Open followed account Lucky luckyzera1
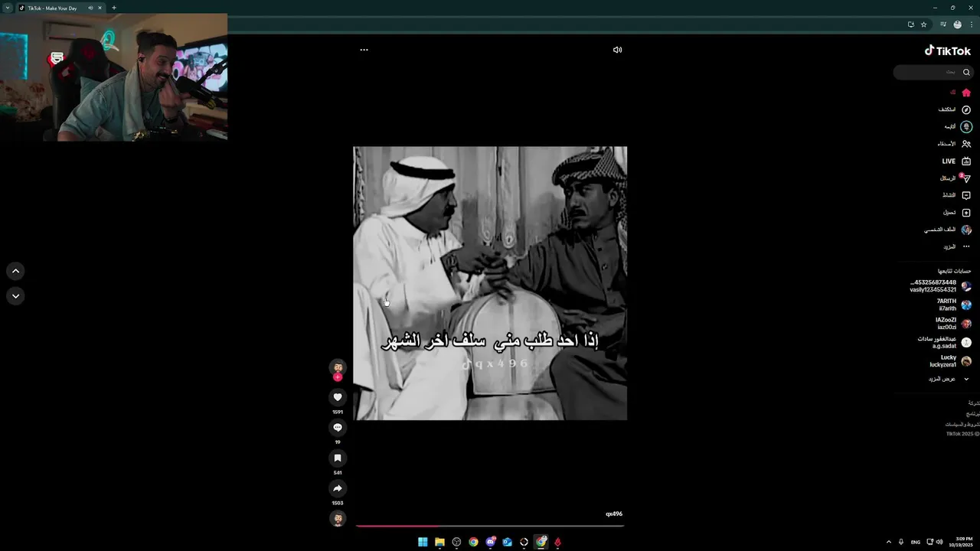The height and width of the screenshot is (551, 980). (950, 361)
